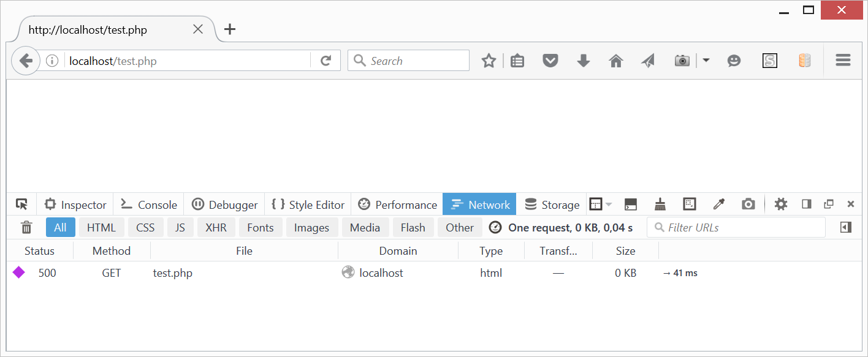This screenshot has width=868, height=357.
Task: Open the Firefox hamburger menu
Action: [x=843, y=61]
